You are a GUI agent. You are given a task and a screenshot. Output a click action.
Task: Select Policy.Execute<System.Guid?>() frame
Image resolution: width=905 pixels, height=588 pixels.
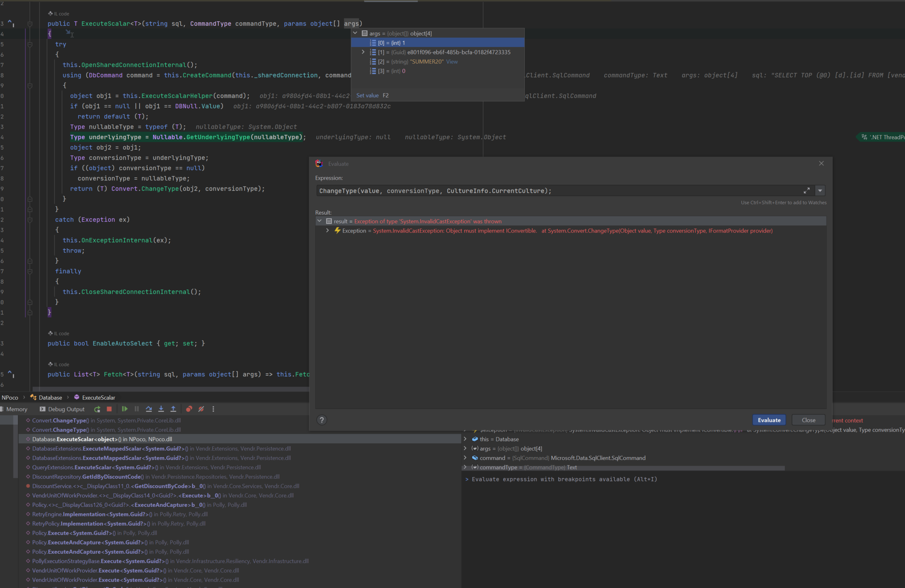pyautogui.click(x=240, y=533)
